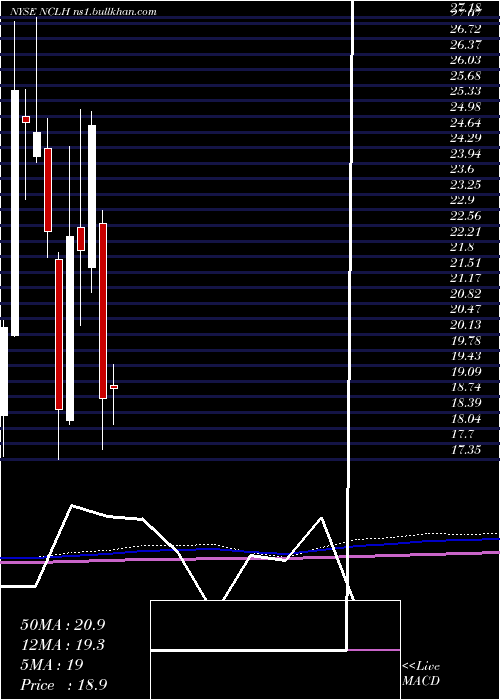Click the 20.13 price axis label
Viewport: 500px width, 700px height.
(466, 325)
